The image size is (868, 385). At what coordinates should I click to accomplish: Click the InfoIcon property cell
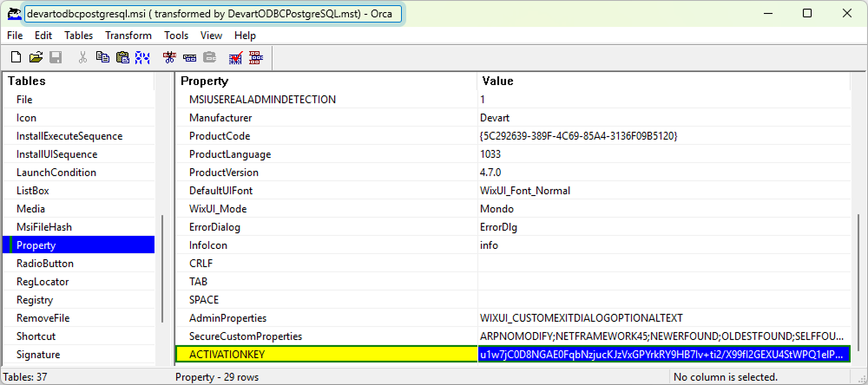[326, 245]
